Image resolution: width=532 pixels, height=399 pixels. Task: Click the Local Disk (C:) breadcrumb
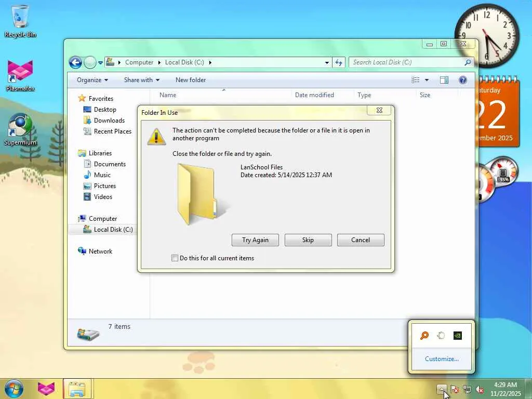pyautogui.click(x=184, y=62)
